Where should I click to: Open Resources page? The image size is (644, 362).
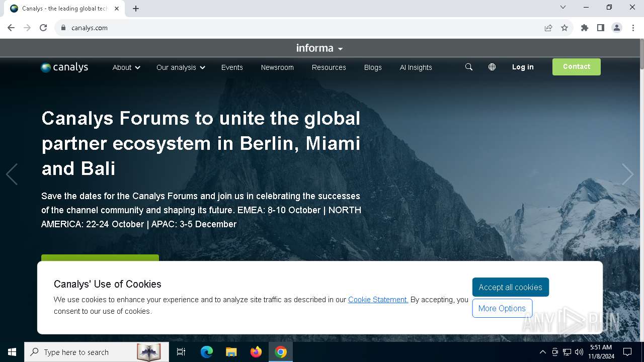coord(329,67)
